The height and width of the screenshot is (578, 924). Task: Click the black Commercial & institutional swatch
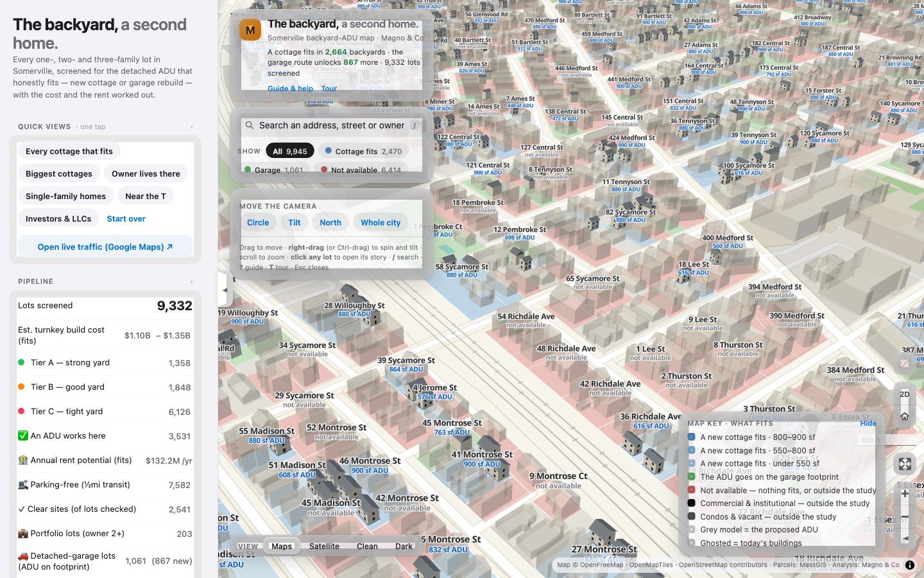coord(692,503)
